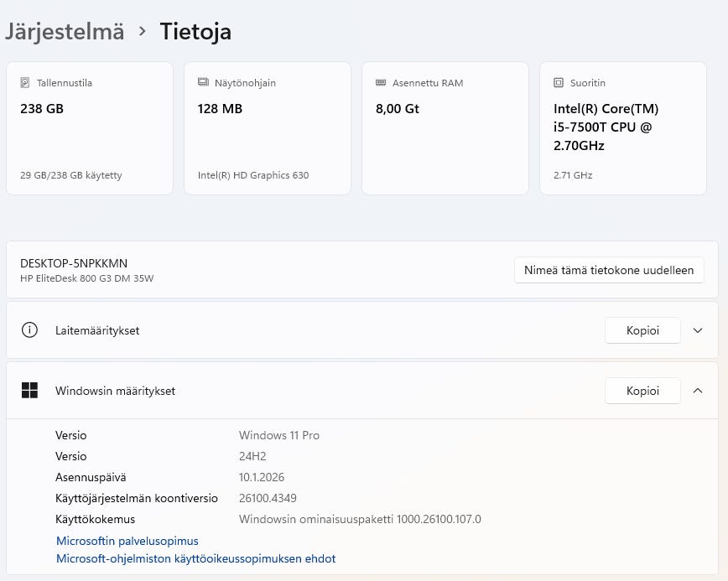Click the Windows logo icon in Windowsin määritykset
Image resolution: width=728 pixels, height=581 pixels.
(x=30, y=391)
